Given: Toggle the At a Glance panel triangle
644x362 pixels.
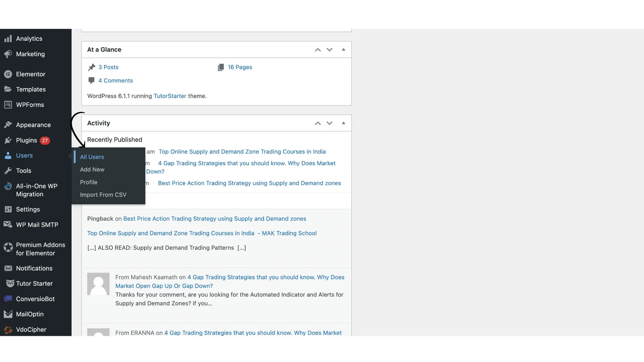Looking at the screenshot, I should pyautogui.click(x=343, y=50).
